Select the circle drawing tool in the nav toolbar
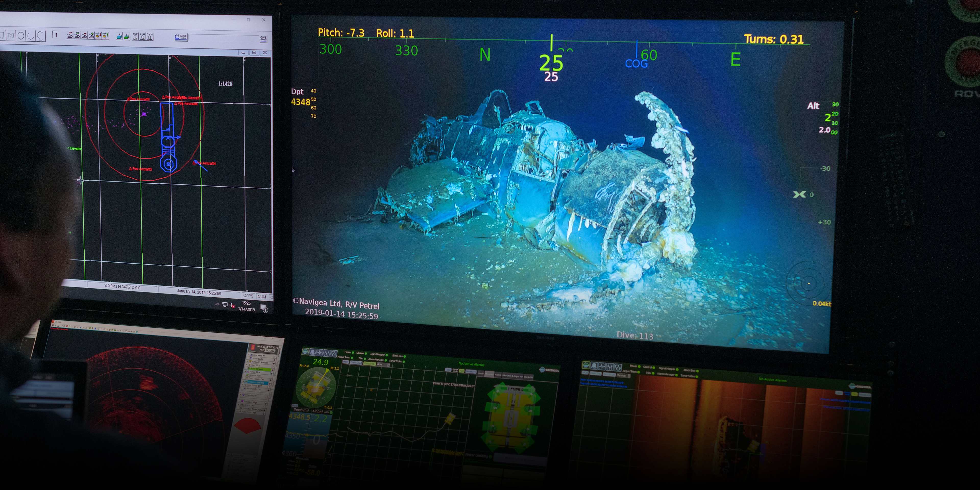The height and width of the screenshot is (490, 980). pyautogui.click(x=20, y=36)
